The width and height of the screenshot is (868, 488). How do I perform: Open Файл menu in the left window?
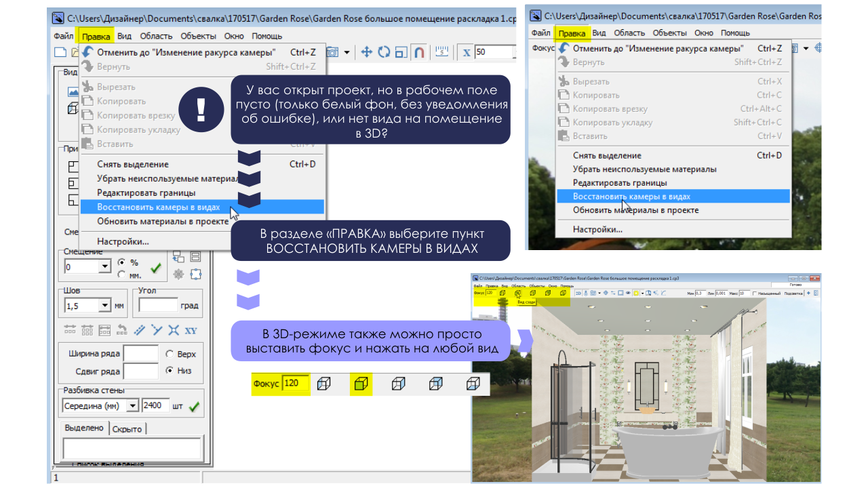(x=64, y=36)
